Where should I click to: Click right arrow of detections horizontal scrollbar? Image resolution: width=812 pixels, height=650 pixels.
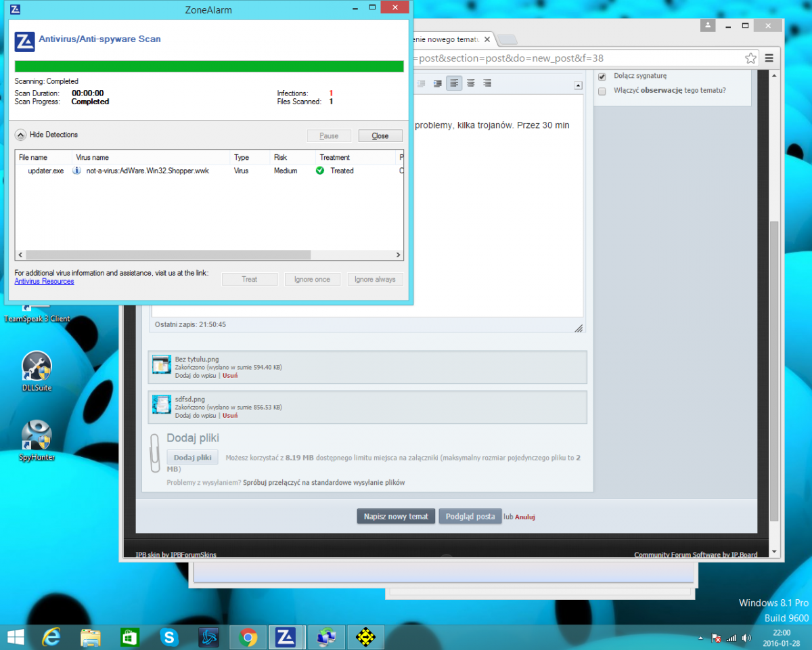pos(398,255)
